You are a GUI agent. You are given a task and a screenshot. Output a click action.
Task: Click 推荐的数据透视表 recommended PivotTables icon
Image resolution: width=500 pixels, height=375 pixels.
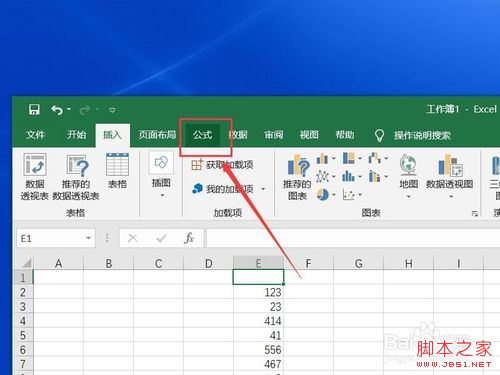tap(76, 177)
